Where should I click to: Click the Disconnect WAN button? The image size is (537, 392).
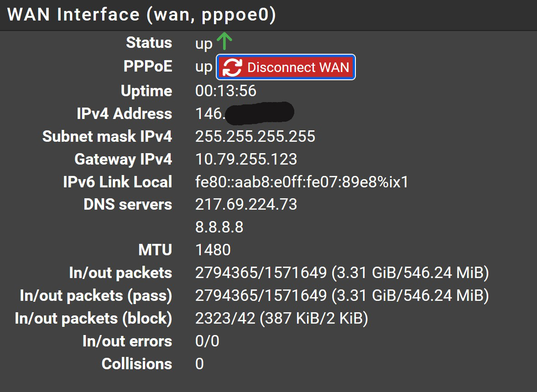[x=286, y=67]
